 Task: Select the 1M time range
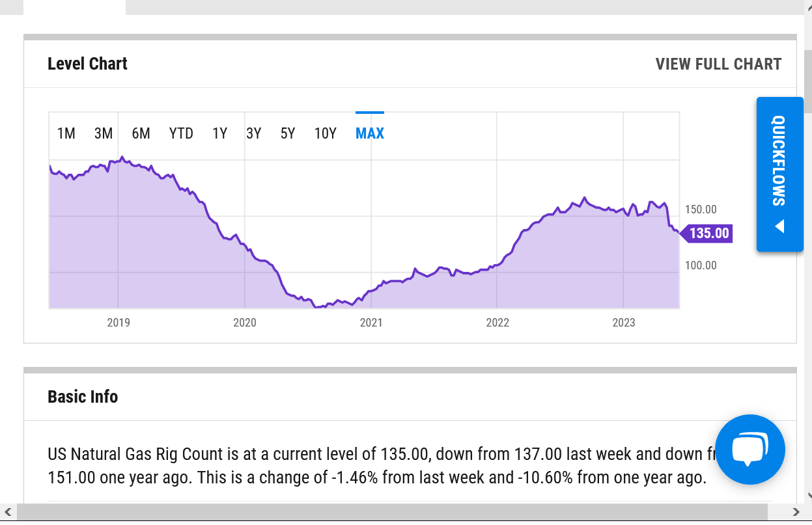point(66,133)
